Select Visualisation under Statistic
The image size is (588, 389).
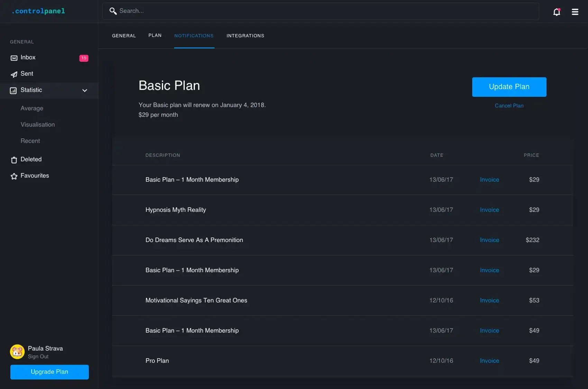coord(38,125)
